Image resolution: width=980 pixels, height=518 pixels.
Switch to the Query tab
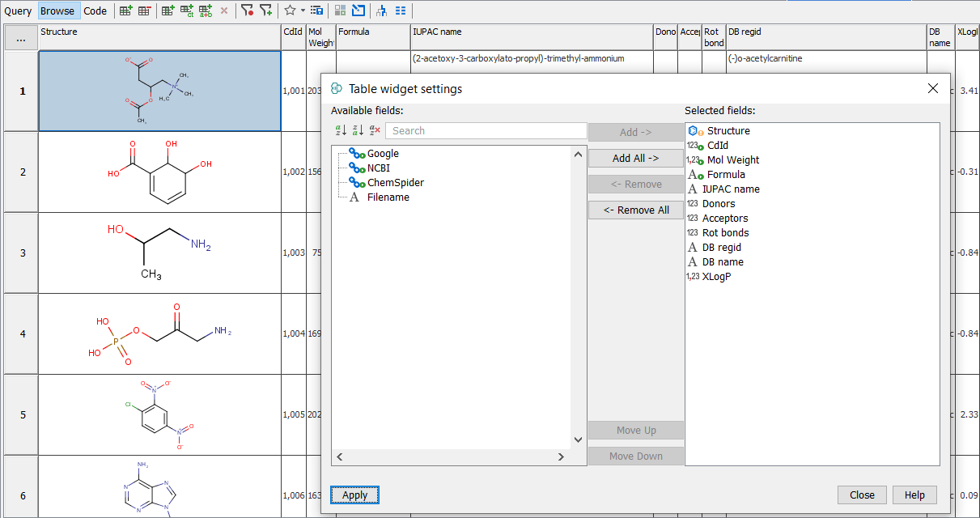tap(19, 11)
